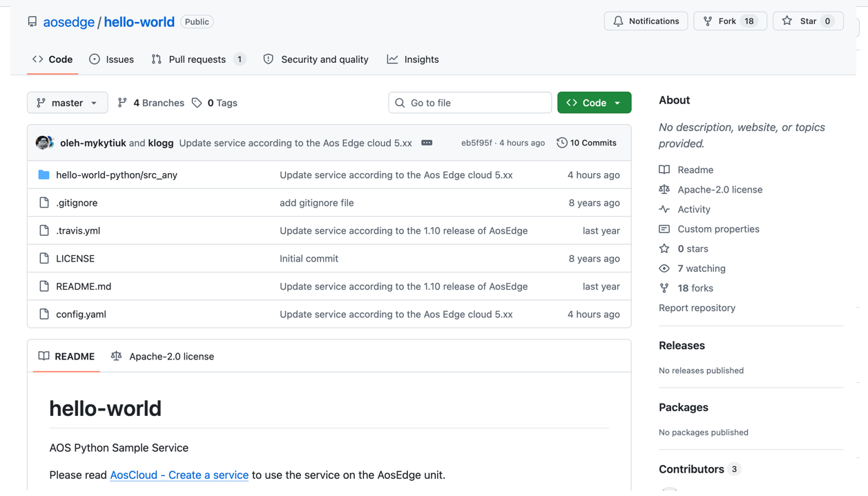Open oleh-mykytiuk's profile from commit header

pos(93,143)
